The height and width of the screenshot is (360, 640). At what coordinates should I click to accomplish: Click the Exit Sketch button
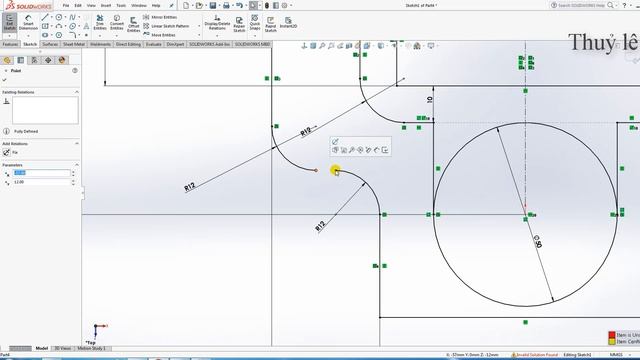(x=9, y=22)
